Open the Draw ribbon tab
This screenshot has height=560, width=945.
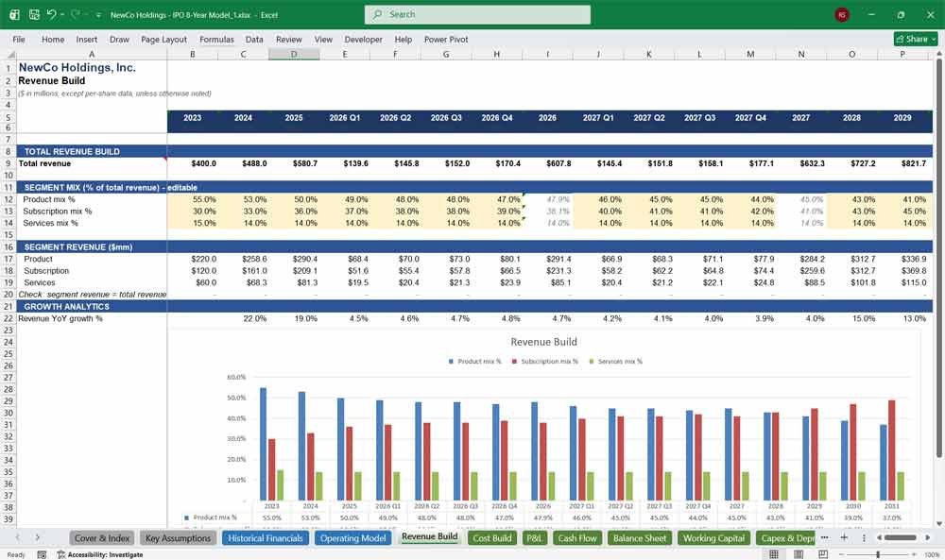(119, 39)
